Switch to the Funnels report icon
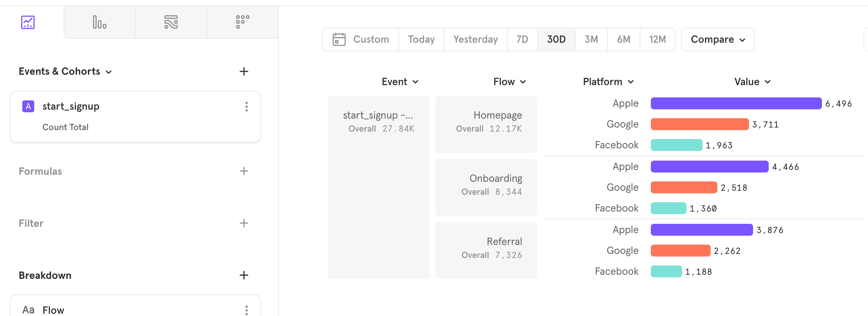This screenshot has width=868, height=316. coord(99,22)
